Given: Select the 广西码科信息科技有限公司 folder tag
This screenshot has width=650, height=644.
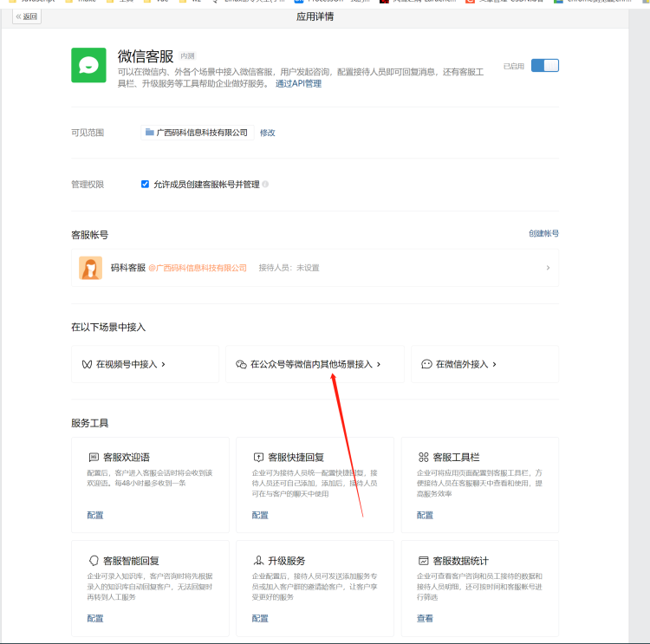Looking at the screenshot, I should click(x=198, y=133).
